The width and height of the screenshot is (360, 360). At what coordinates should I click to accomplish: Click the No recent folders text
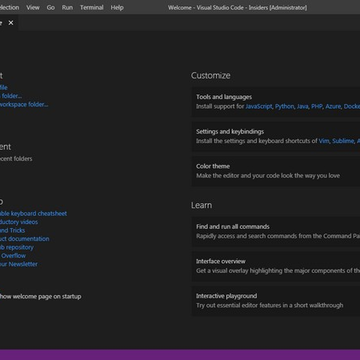tap(16, 159)
